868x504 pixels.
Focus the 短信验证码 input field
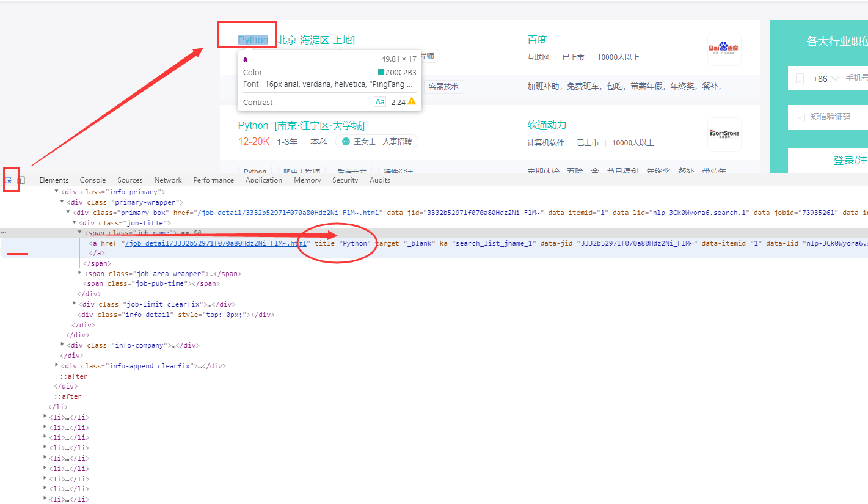831,117
